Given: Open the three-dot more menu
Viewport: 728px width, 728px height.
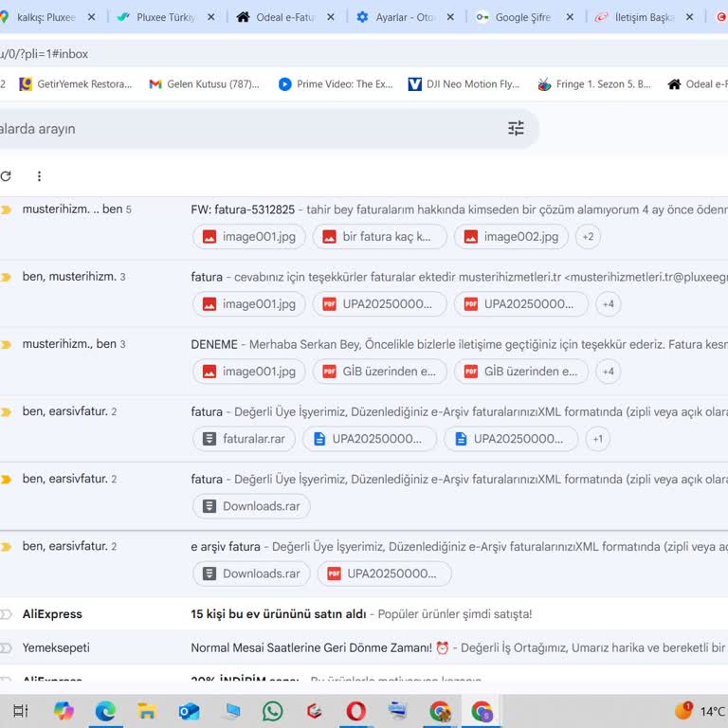Looking at the screenshot, I should (39, 176).
